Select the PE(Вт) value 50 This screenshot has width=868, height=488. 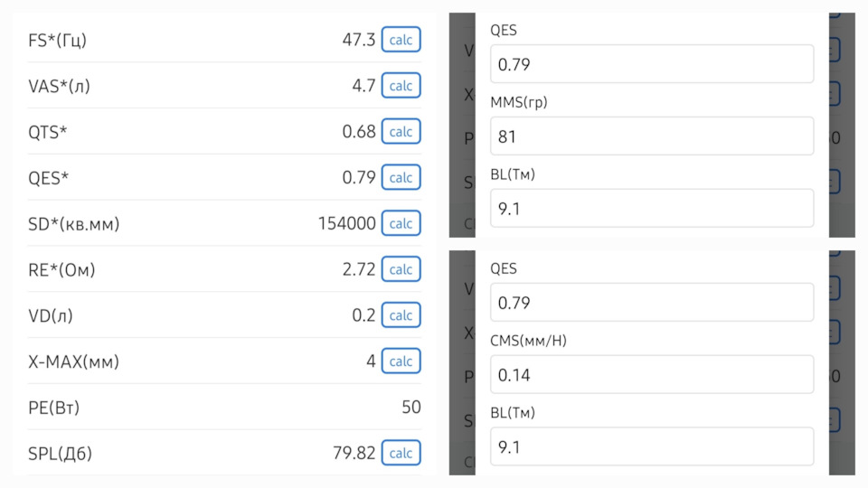(411, 408)
